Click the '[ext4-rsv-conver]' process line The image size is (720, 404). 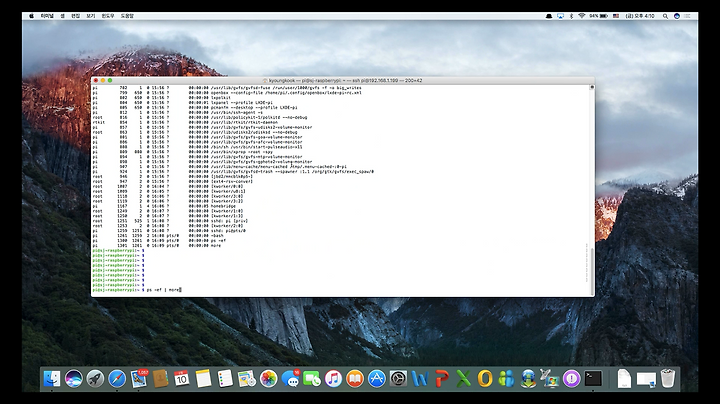tap(172, 181)
